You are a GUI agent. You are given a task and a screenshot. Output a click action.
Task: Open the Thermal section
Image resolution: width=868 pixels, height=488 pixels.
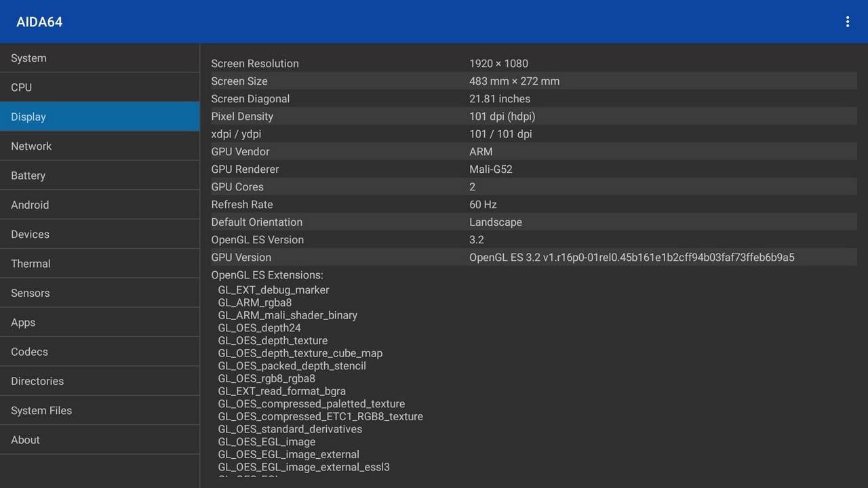[100, 264]
